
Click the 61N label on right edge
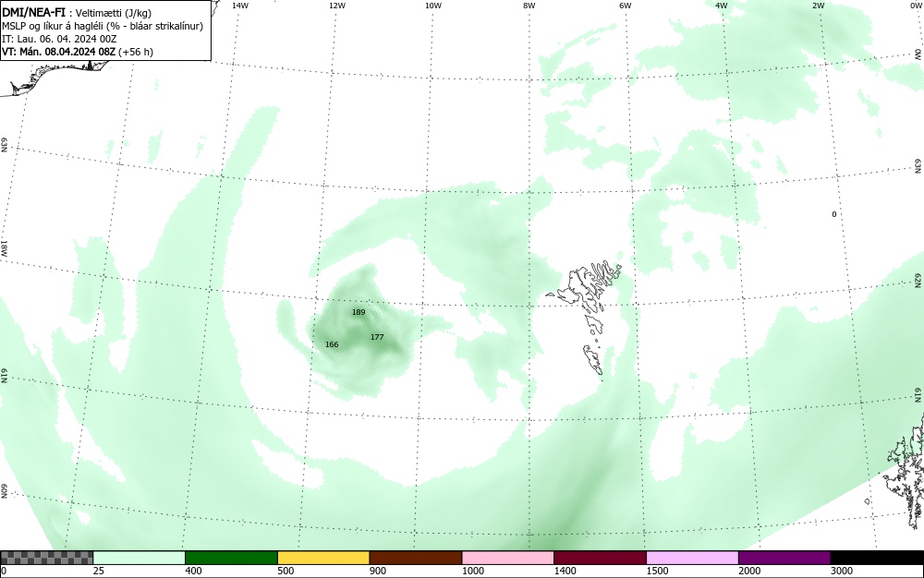point(918,395)
